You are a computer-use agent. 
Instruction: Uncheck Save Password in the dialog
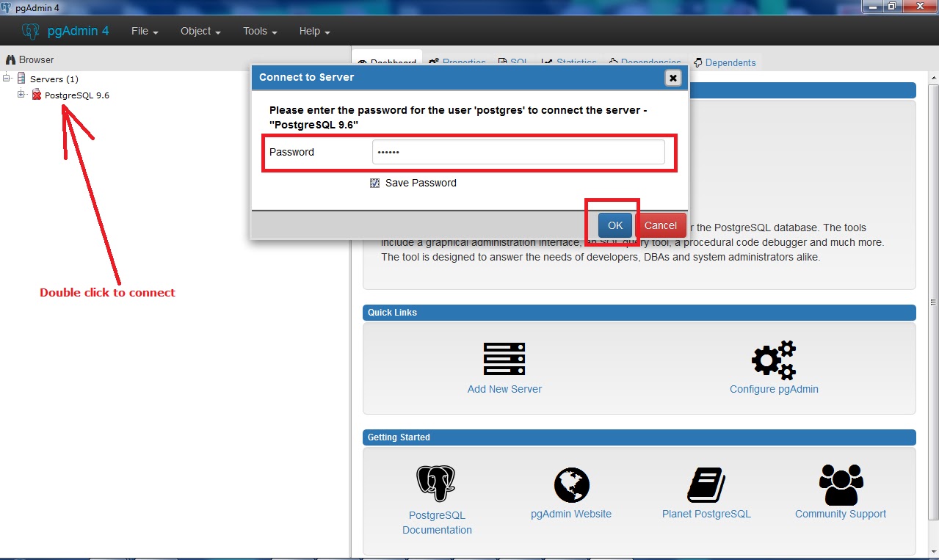pyautogui.click(x=375, y=183)
